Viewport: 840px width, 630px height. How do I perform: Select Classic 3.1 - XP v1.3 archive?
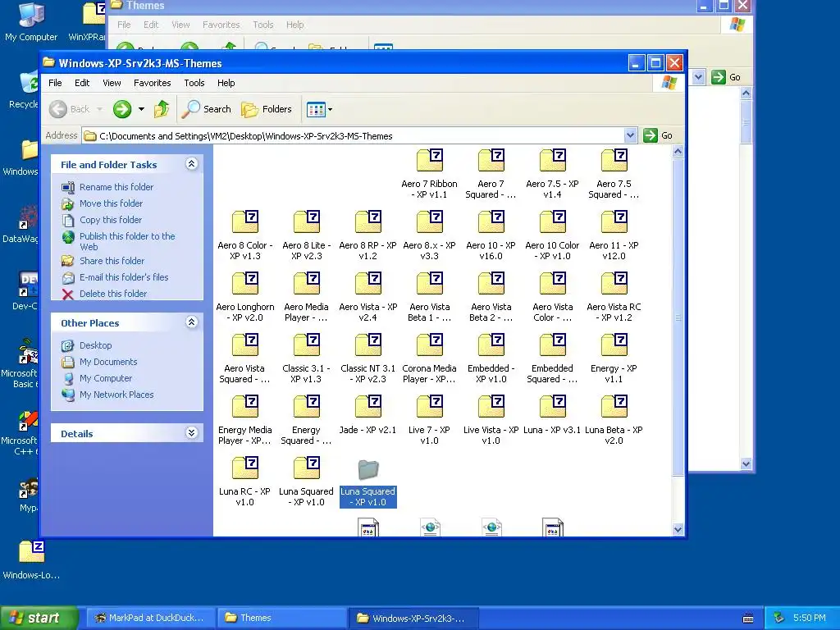[307, 359]
